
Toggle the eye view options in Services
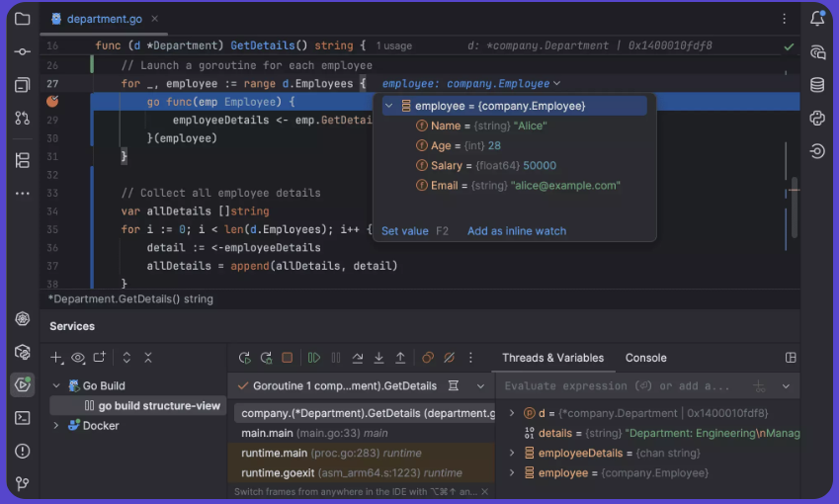(x=78, y=358)
